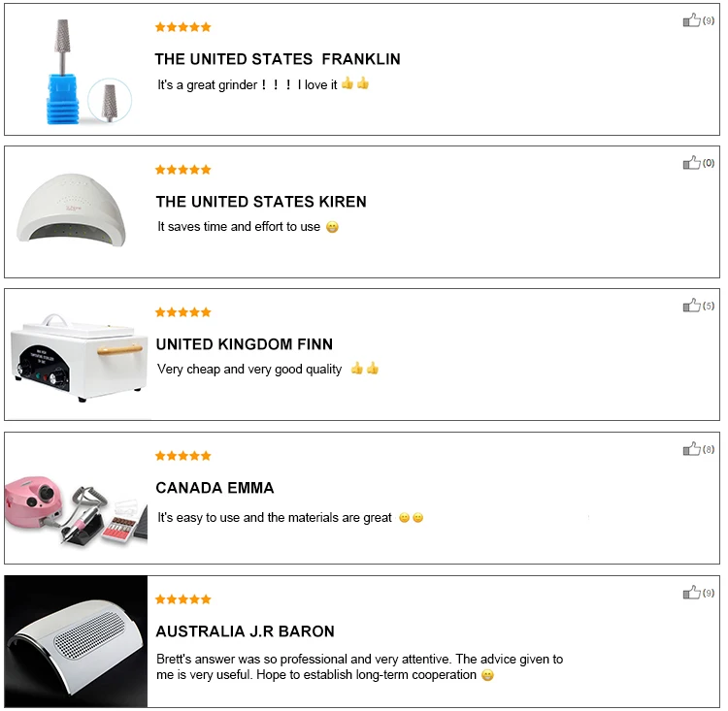
Task: Click the star rating on Franklin's review
Action: point(182,27)
